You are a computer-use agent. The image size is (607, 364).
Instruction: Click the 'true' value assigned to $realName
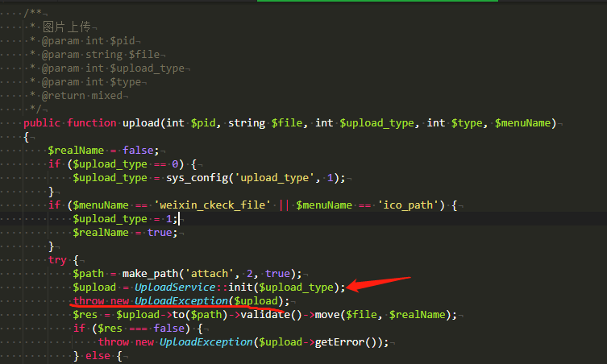point(160,233)
